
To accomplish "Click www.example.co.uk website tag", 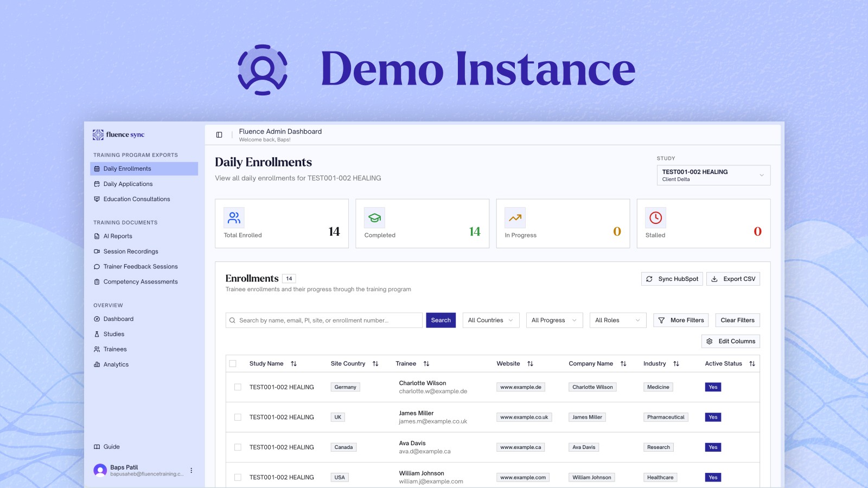I will (524, 418).
